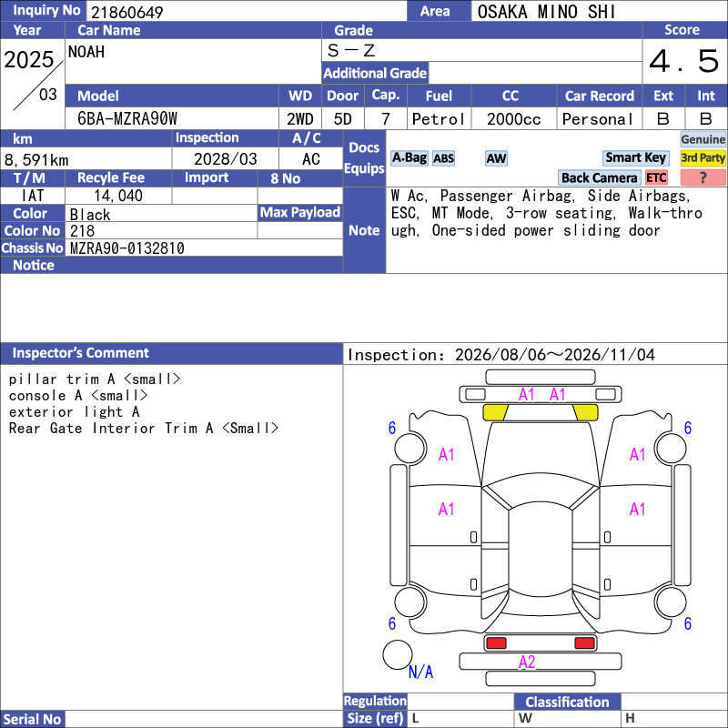
Task: Click the A2 mark on rear bumper
Action: pos(527,662)
